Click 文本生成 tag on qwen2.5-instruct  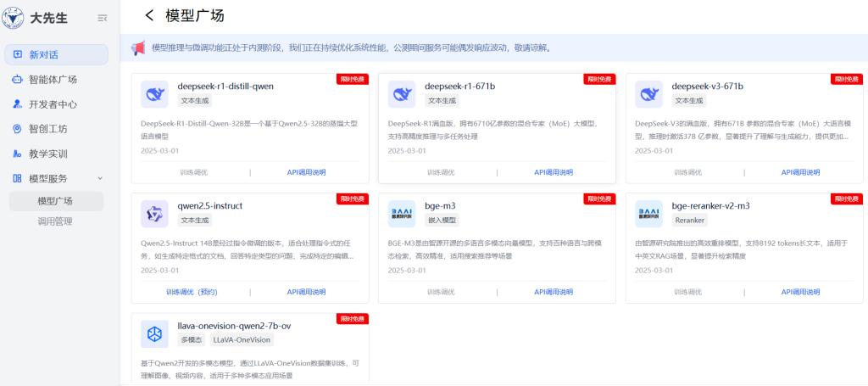pos(195,221)
